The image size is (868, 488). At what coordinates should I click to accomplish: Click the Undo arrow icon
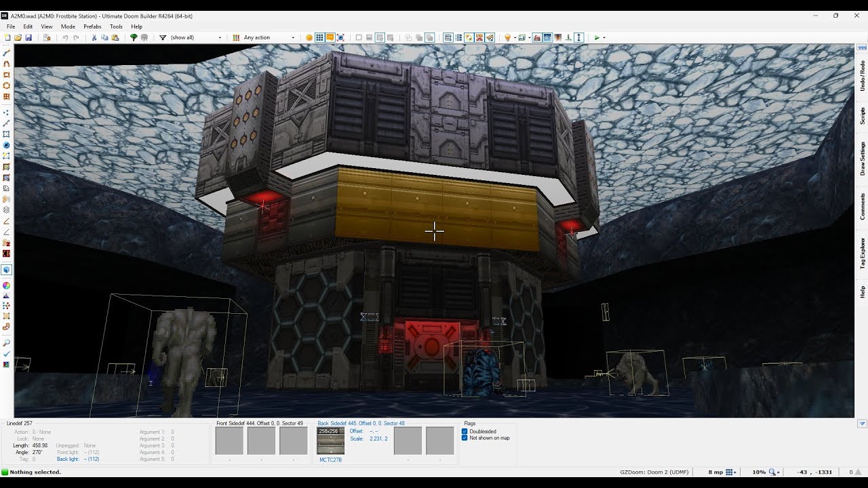pos(66,37)
